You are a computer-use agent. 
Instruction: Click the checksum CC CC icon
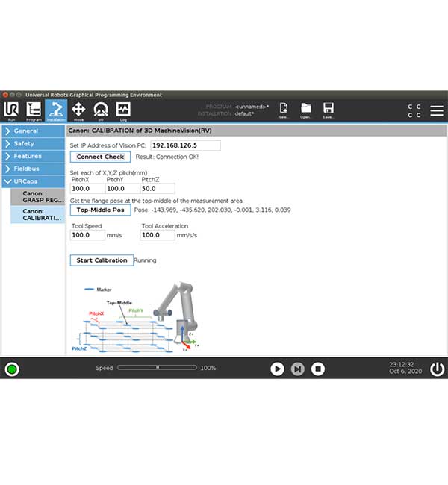click(414, 110)
